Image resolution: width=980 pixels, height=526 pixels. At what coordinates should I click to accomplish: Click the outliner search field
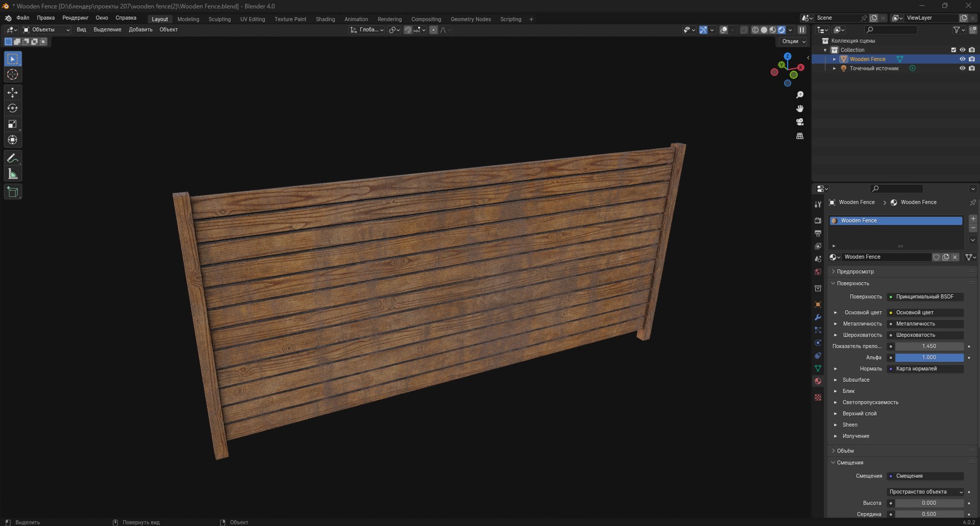[891, 30]
